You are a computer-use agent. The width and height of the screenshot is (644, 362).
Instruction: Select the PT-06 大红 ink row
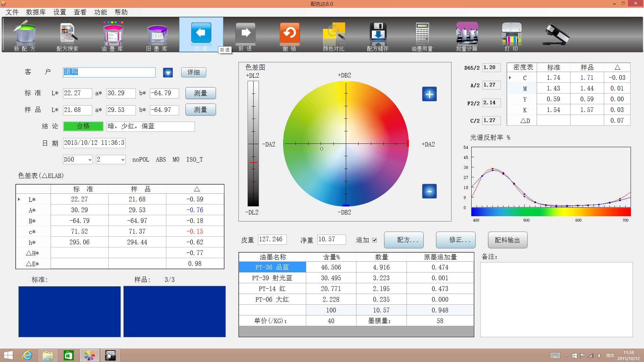coord(356,299)
